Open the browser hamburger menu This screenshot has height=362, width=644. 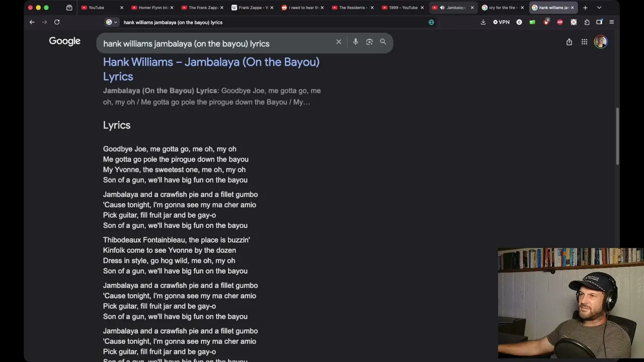611,22
